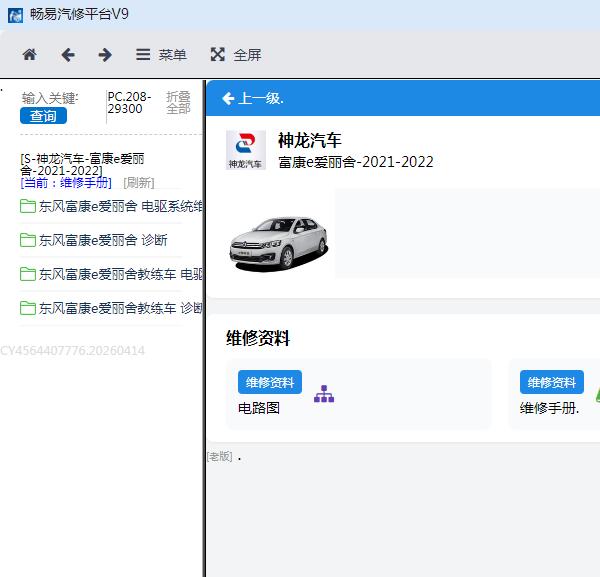Viewport: 600px width, 577px height.
Task: Click the 刷新 refresh link
Action: tap(139, 183)
